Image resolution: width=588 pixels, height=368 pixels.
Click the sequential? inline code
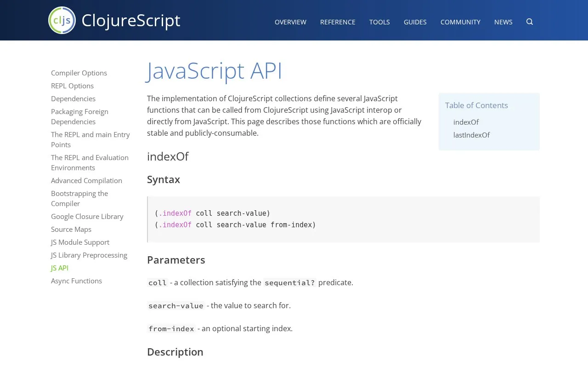290,282
